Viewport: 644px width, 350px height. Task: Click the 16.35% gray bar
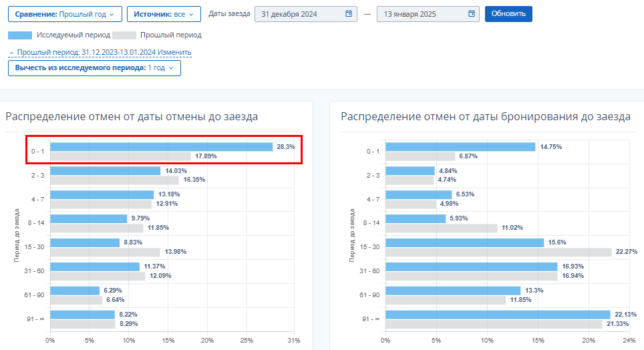point(115,180)
